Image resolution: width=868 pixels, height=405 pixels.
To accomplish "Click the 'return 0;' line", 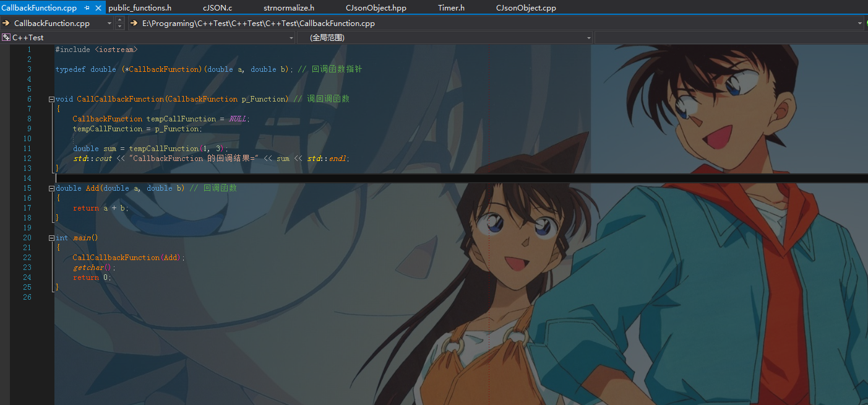I will click(x=92, y=277).
